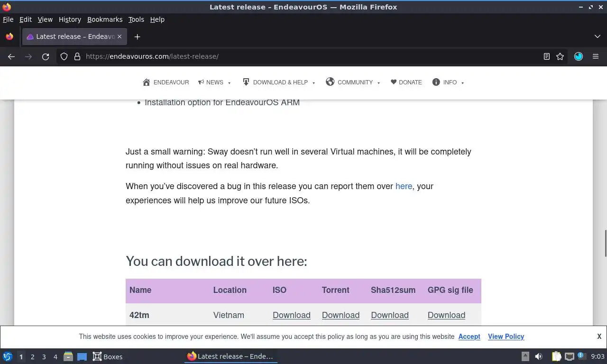Toggle reader view icon

point(546,56)
